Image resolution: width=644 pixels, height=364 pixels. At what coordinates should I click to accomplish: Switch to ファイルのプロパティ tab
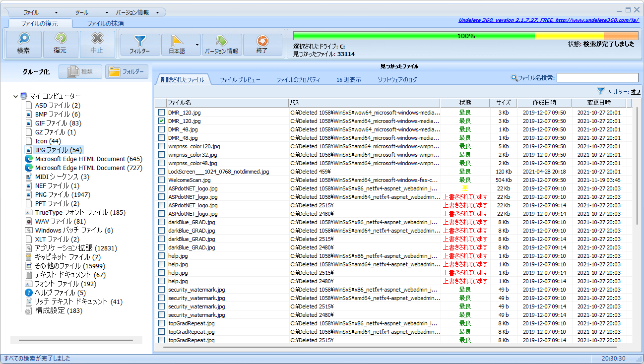pyautogui.click(x=298, y=79)
